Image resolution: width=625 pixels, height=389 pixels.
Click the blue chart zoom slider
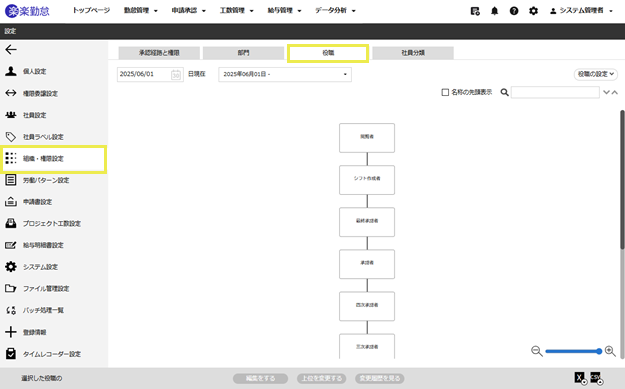573,351
